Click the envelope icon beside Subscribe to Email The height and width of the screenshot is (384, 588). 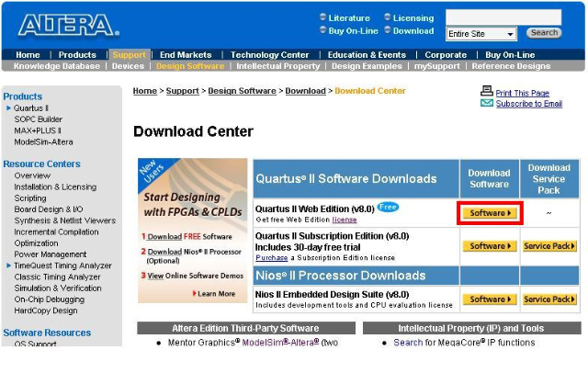(x=487, y=103)
